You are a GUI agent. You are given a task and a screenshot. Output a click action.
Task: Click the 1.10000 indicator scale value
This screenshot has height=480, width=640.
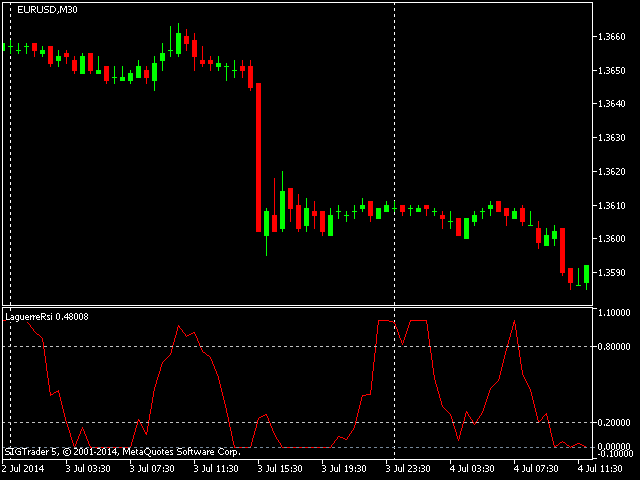[614, 313]
